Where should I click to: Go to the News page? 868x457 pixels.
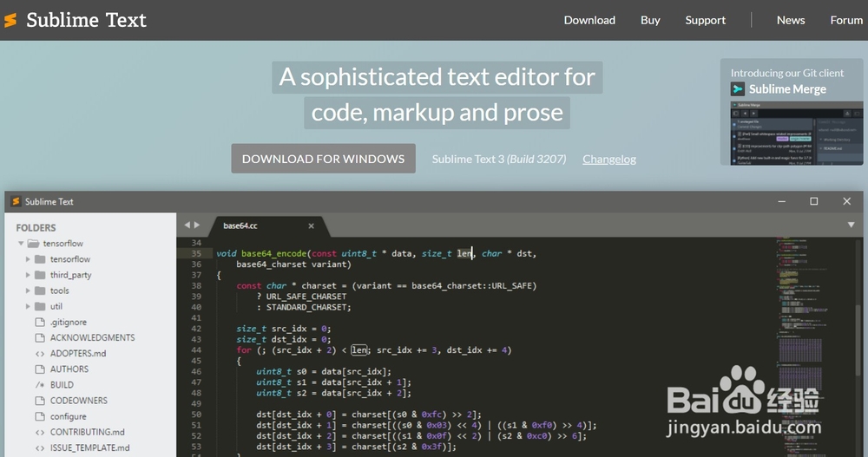click(x=791, y=20)
